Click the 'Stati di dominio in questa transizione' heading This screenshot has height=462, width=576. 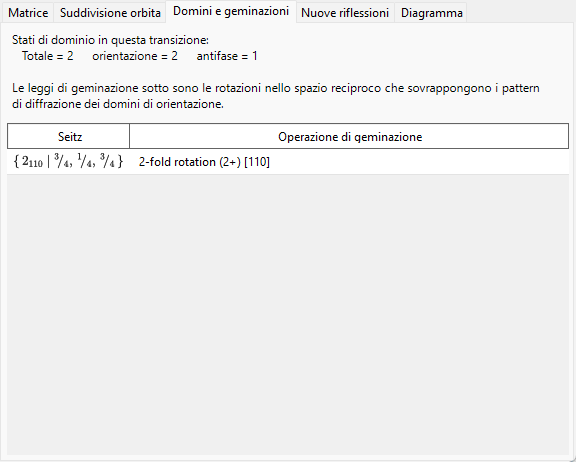[110, 40]
